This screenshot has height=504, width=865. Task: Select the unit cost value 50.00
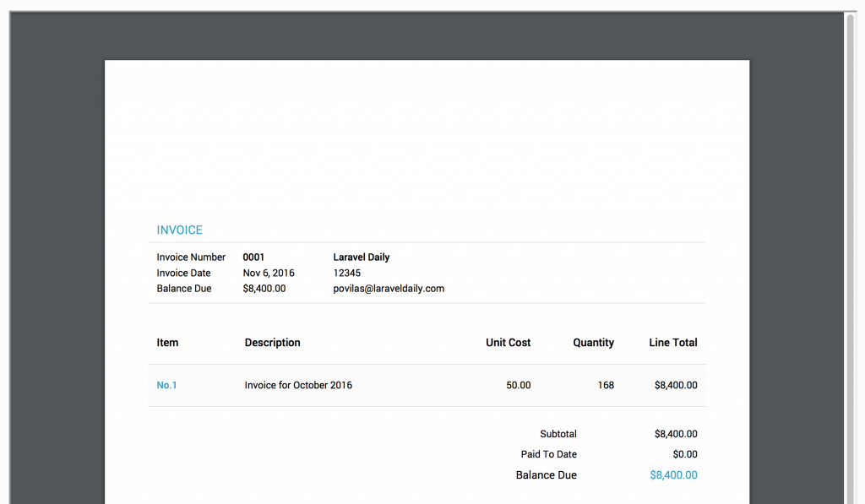tap(518, 385)
